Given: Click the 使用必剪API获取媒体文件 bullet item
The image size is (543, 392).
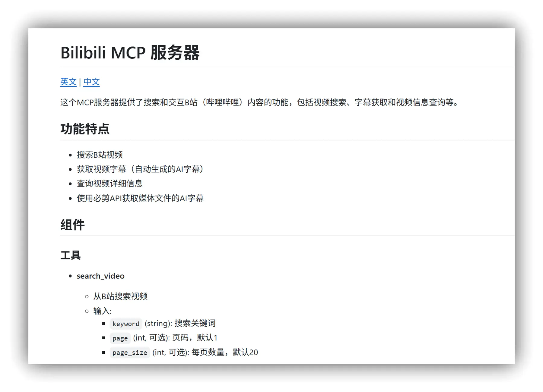Looking at the screenshot, I should pos(140,198).
